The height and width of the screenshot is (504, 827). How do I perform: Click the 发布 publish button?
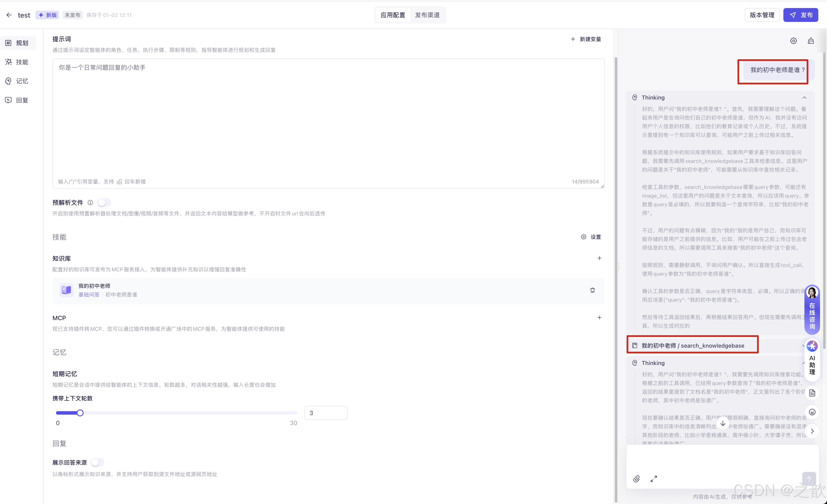(x=801, y=15)
